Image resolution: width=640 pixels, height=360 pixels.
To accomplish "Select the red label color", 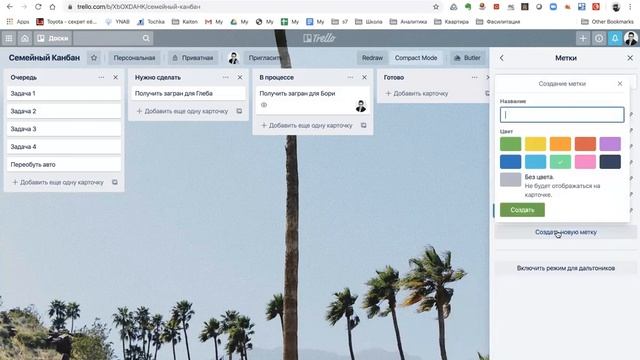I will (x=585, y=144).
